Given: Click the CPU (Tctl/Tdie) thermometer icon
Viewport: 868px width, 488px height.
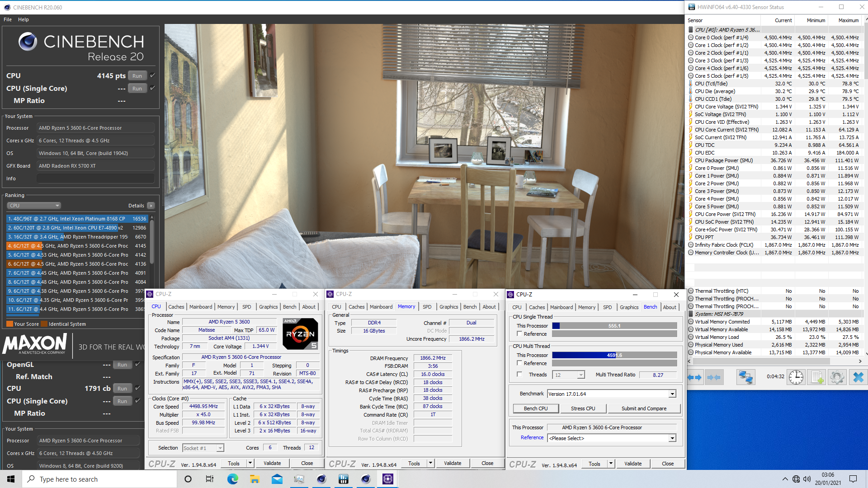Looking at the screenshot, I should pyautogui.click(x=691, y=84).
